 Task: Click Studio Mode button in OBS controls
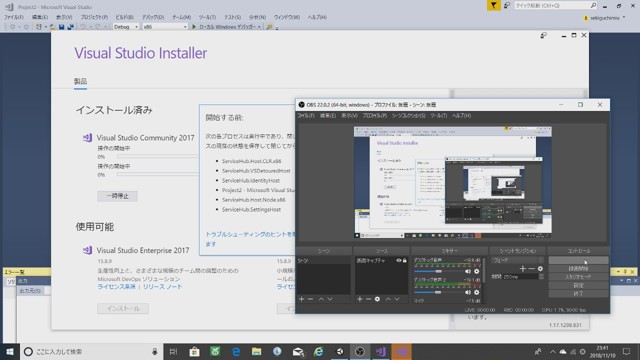[x=578, y=277]
